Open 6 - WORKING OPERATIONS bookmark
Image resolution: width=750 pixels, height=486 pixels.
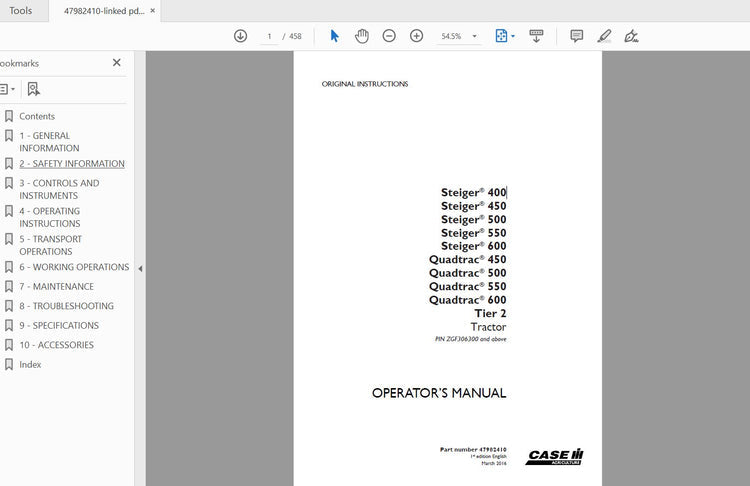click(x=74, y=267)
